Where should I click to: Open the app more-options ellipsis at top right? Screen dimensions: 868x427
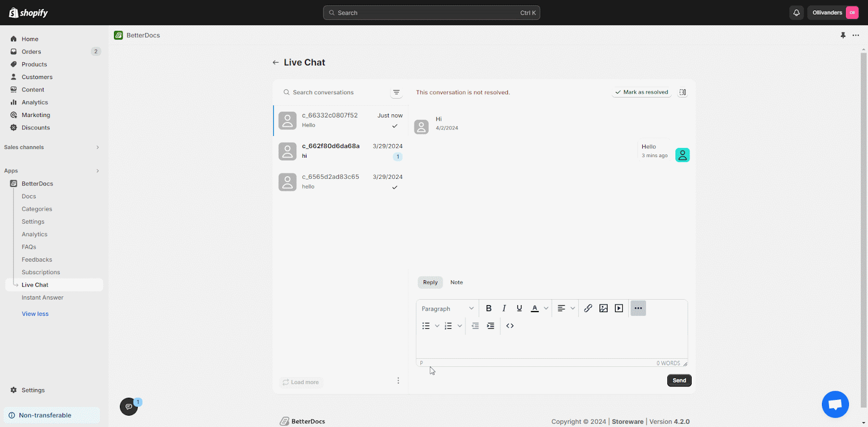pyautogui.click(x=856, y=35)
